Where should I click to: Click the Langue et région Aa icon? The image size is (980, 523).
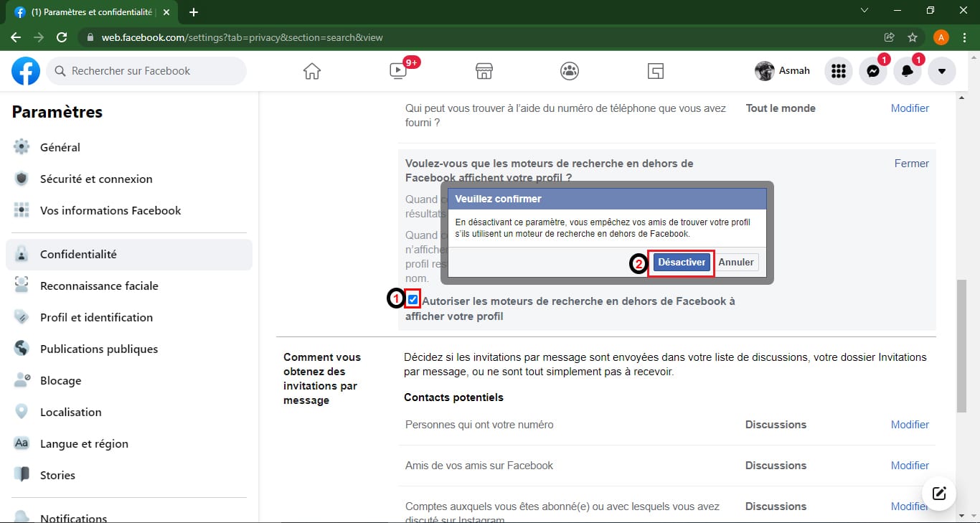[x=22, y=443]
